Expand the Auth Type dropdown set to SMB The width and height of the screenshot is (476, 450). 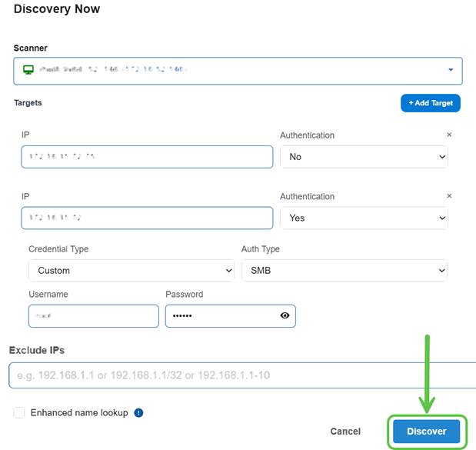(x=344, y=271)
